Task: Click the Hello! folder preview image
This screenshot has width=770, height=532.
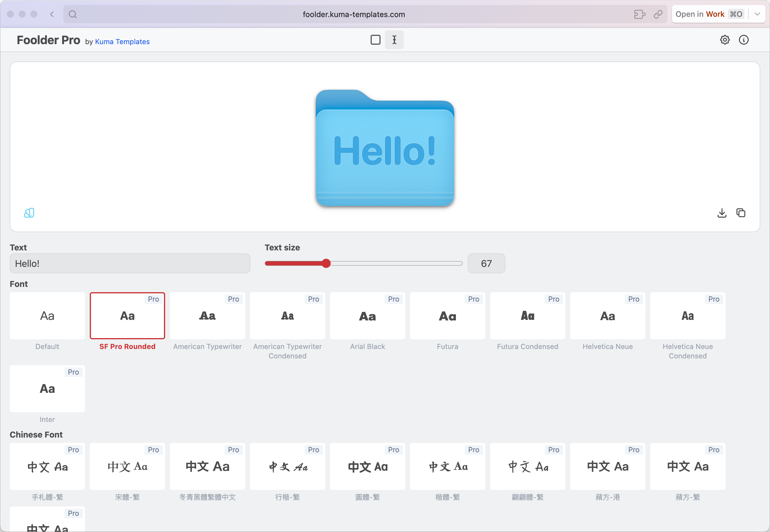Action: [385, 148]
